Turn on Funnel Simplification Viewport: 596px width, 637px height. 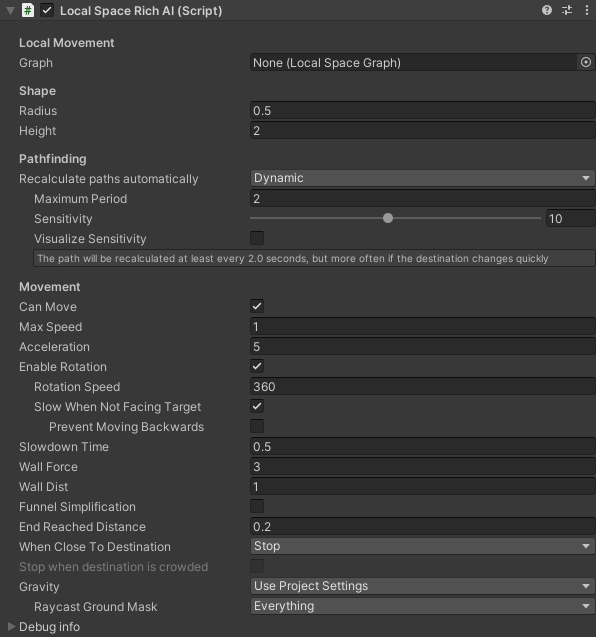pyautogui.click(x=257, y=507)
